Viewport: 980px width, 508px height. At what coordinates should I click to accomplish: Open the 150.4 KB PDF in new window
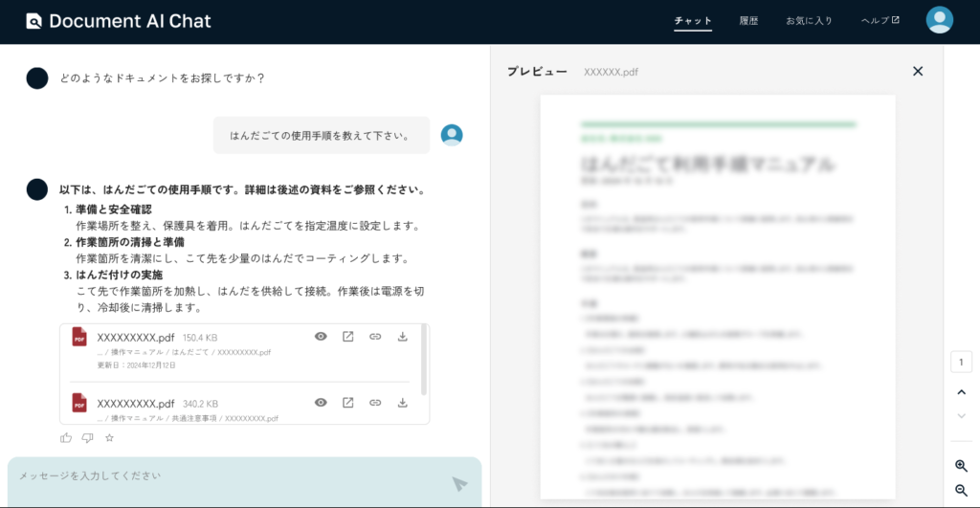coord(348,336)
